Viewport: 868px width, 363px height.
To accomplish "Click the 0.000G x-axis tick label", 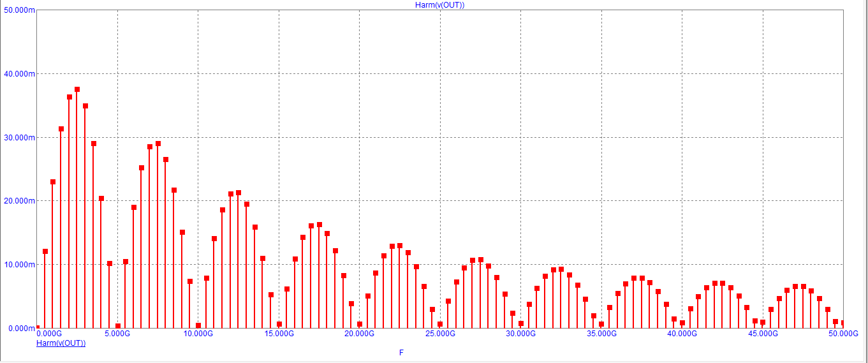I will coord(48,334).
